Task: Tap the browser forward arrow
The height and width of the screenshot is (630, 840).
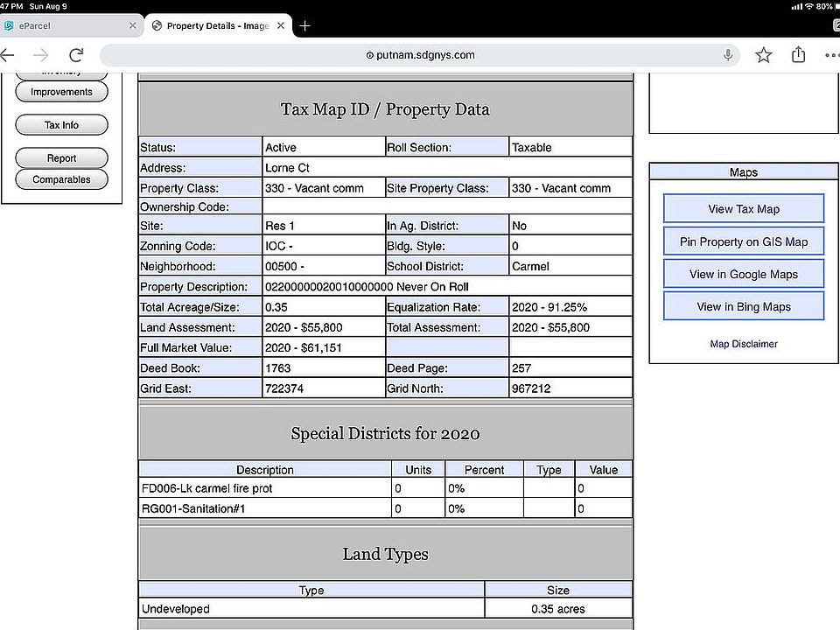Action: 41,54
